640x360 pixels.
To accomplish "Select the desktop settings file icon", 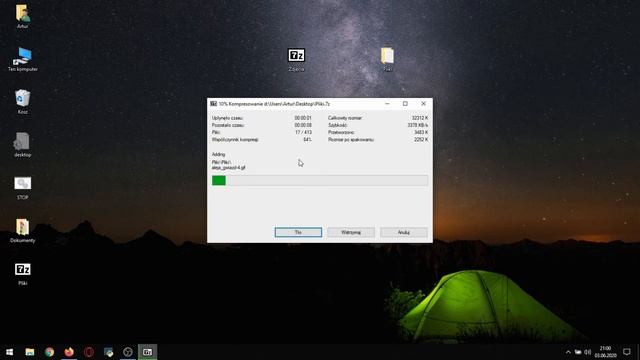I will tap(22, 145).
